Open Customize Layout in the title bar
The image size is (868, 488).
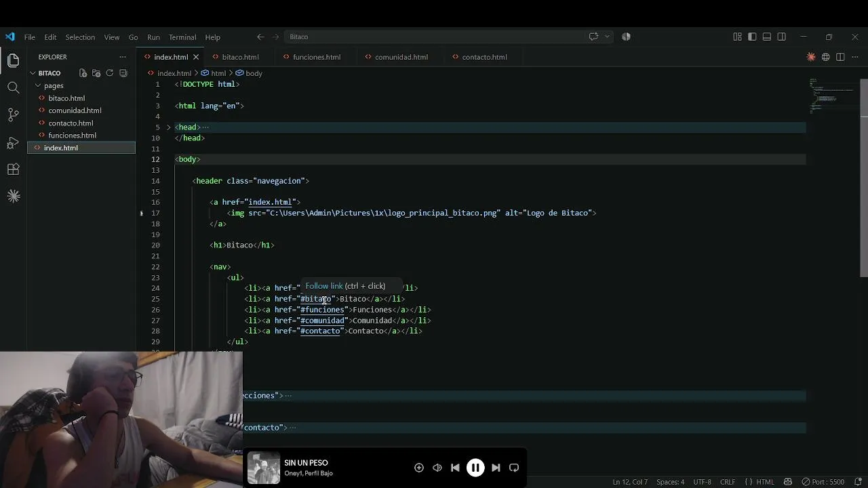[737, 37]
